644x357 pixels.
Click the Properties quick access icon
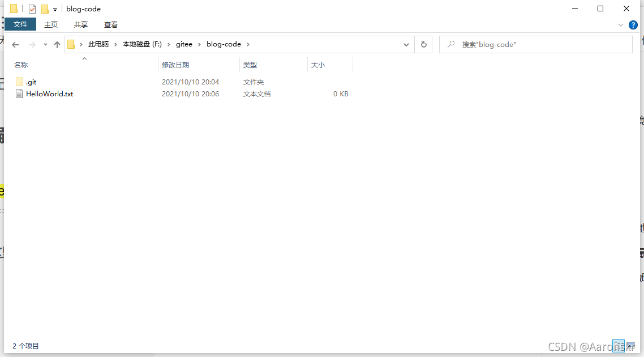(x=32, y=8)
